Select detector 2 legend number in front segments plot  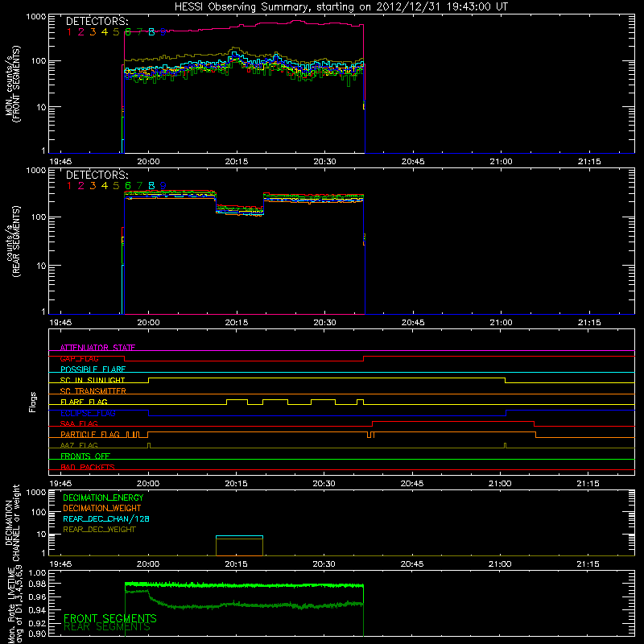(x=81, y=32)
